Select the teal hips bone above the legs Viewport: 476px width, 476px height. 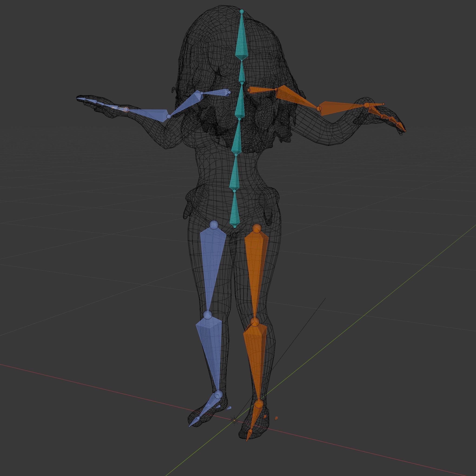pyautogui.click(x=235, y=209)
